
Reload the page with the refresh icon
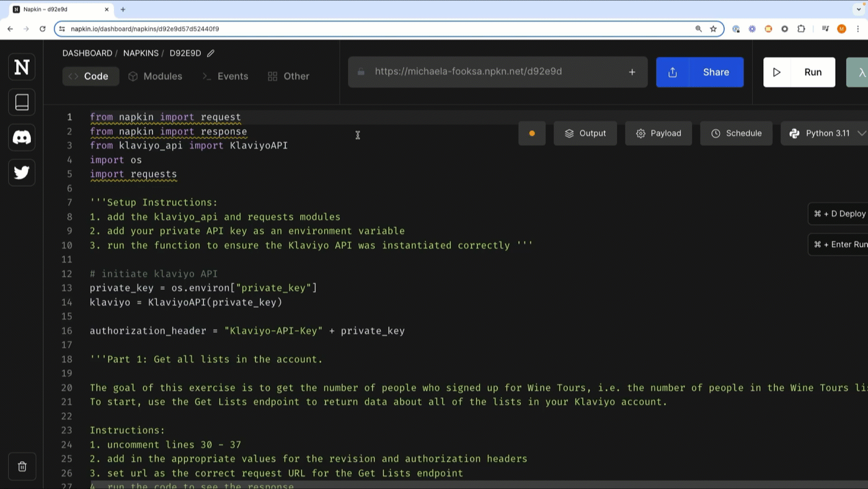(x=42, y=29)
